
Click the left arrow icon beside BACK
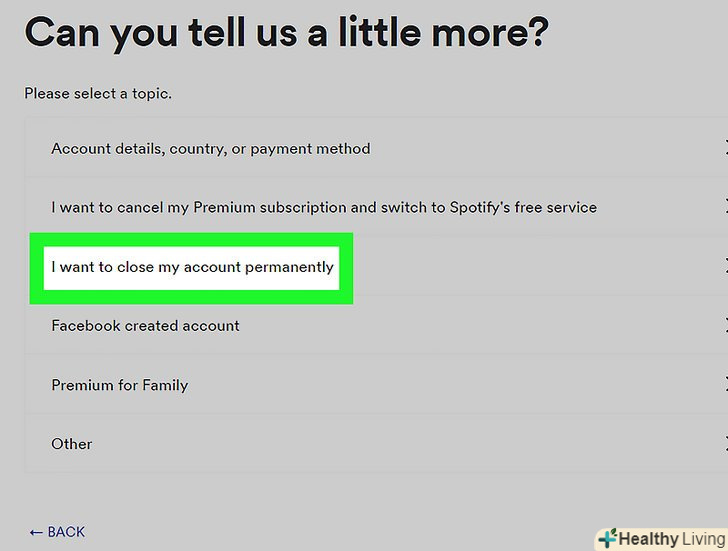[36, 532]
